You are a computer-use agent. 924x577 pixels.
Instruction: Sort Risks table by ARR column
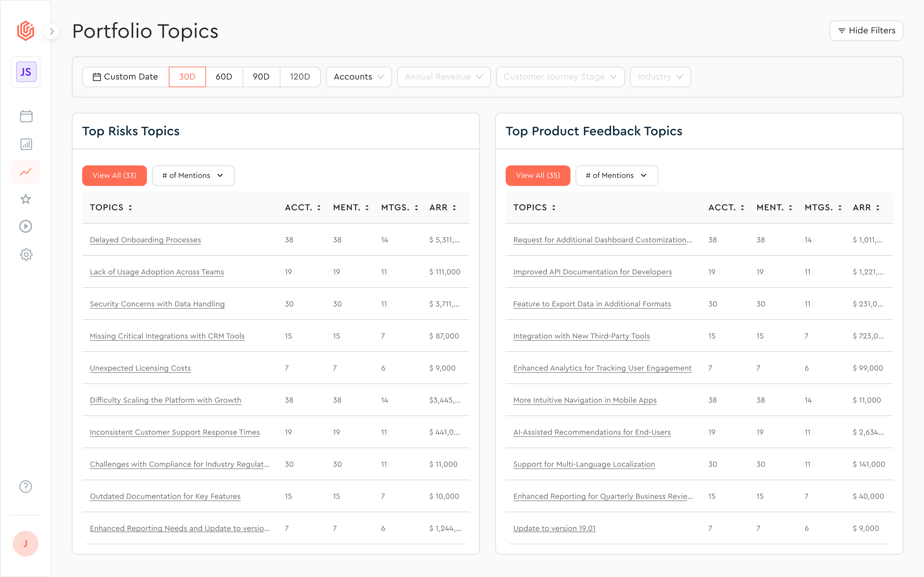[443, 208]
